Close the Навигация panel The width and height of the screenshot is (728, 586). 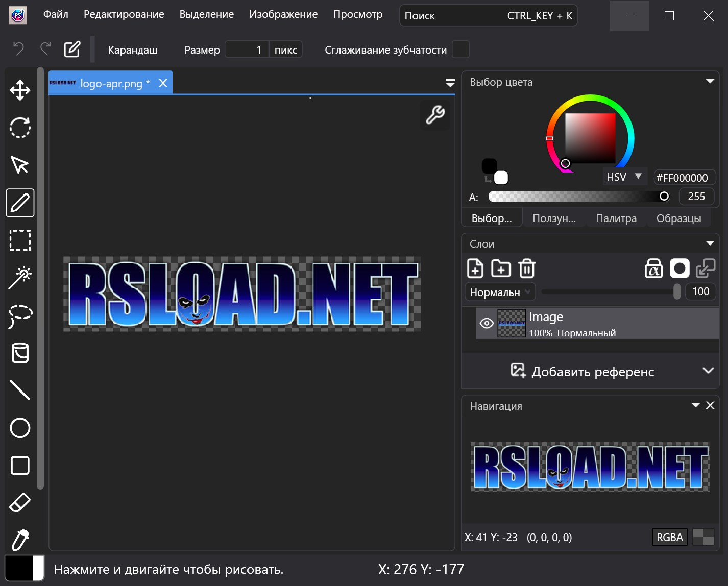point(710,405)
